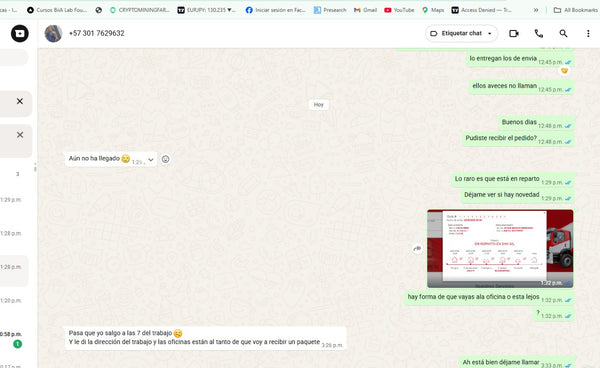Select message 'Pasa que yo salgo a las 7'

205,338
